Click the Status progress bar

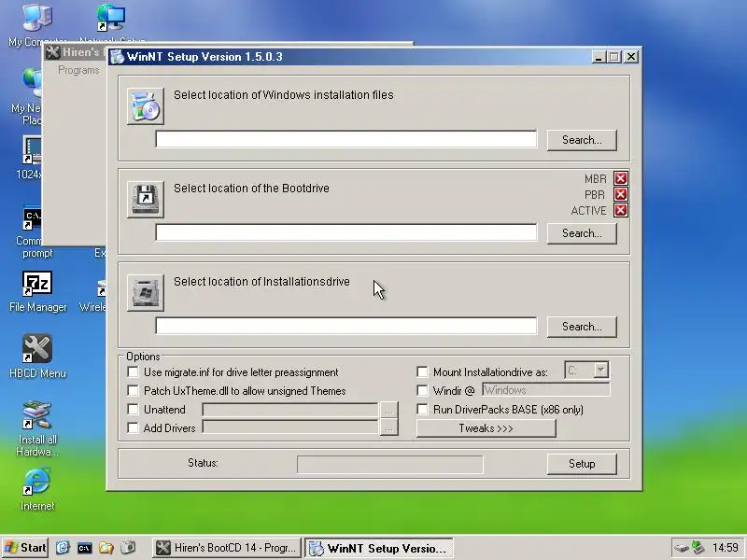coord(389,464)
